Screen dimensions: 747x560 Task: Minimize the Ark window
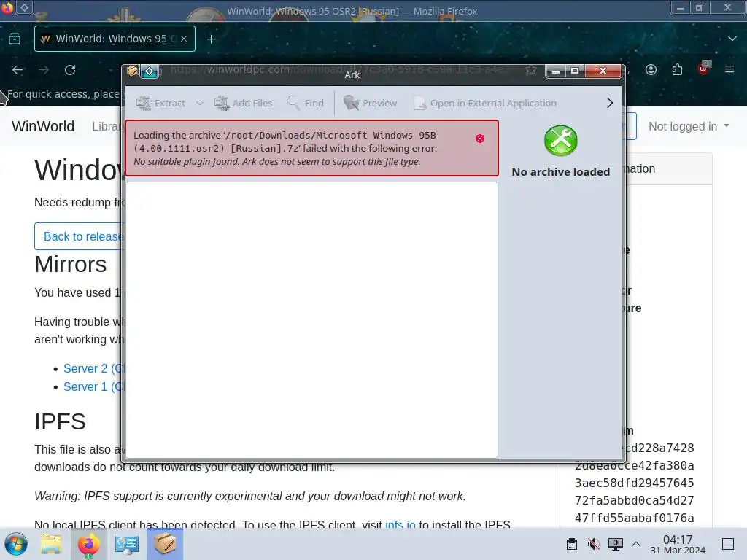(x=555, y=71)
